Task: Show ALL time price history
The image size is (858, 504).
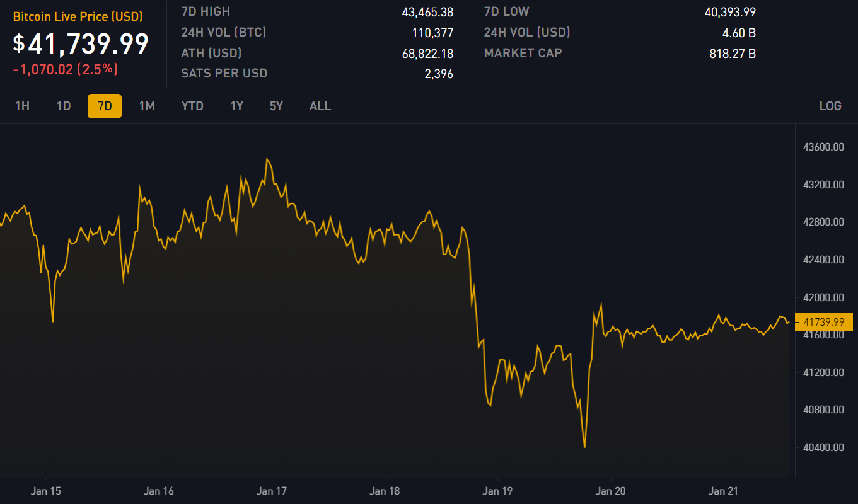Action: coord(320,106)
